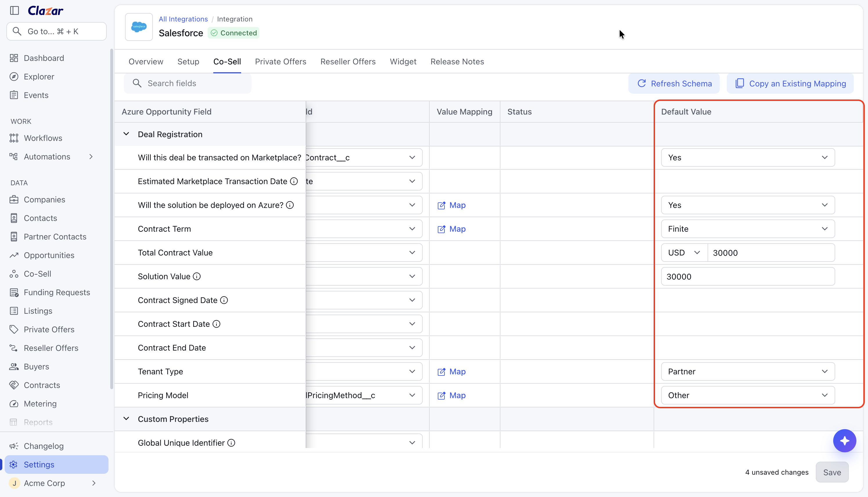This screenshot has height=497, width=868.
Task: Click Map link for Contract Term
Action: (x=451, y=229)
